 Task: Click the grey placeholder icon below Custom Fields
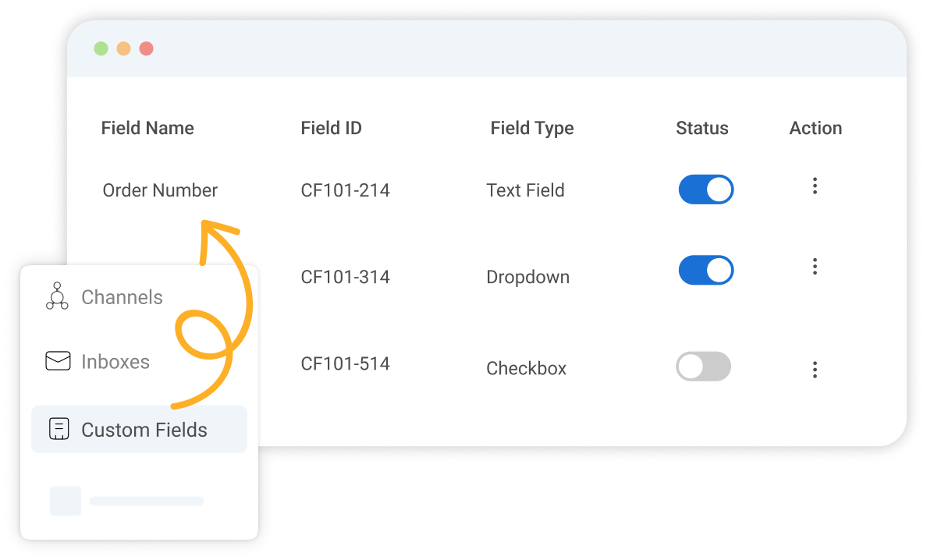[66, 501]
